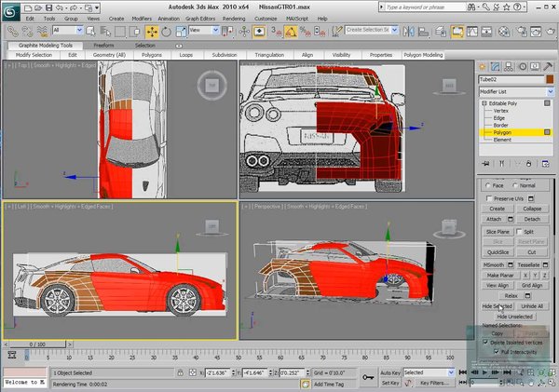Click the Pin Stack icon
Viewport: 559px width, 392px height.
485,164
